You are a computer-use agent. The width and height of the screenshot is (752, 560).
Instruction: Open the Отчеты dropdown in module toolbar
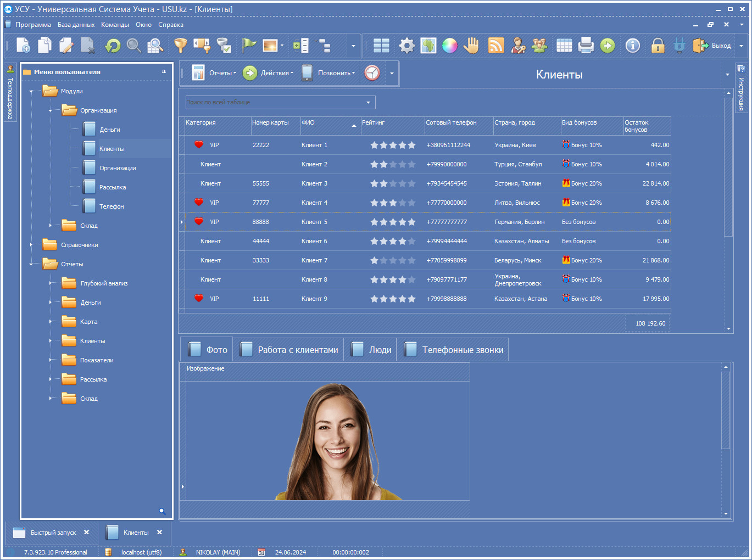tap(222, 73)
